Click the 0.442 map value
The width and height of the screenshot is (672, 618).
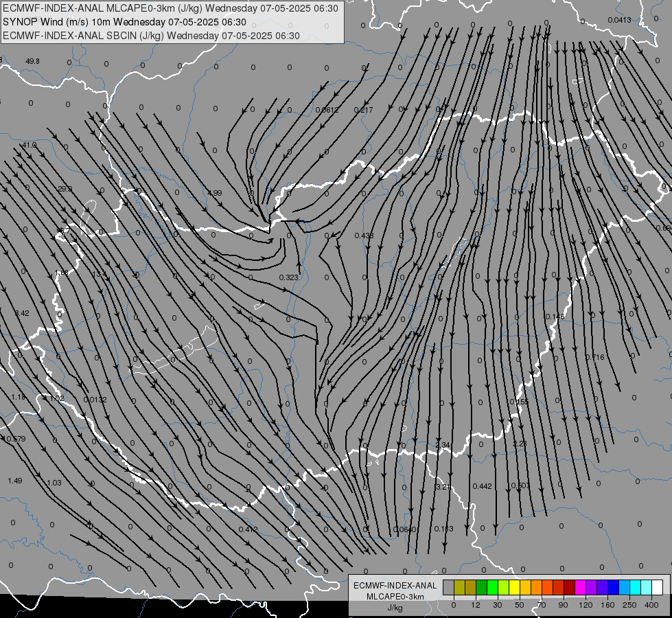482,486
